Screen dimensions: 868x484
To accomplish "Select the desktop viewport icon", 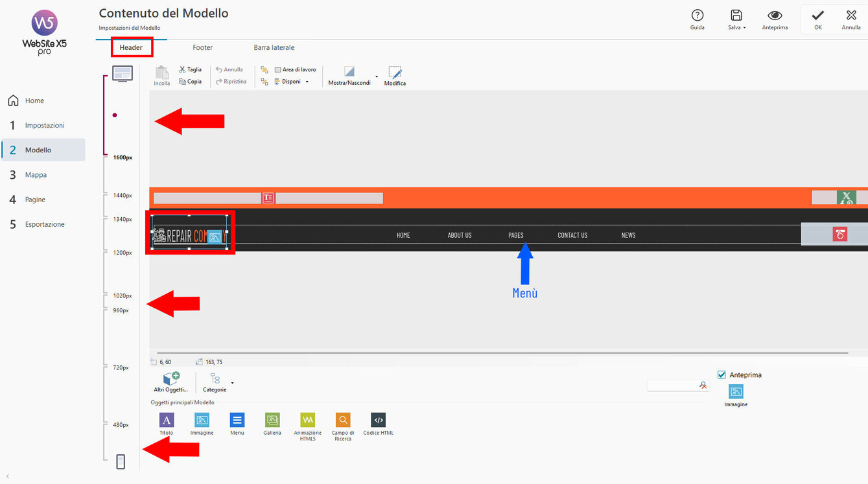I will (122, 73).
